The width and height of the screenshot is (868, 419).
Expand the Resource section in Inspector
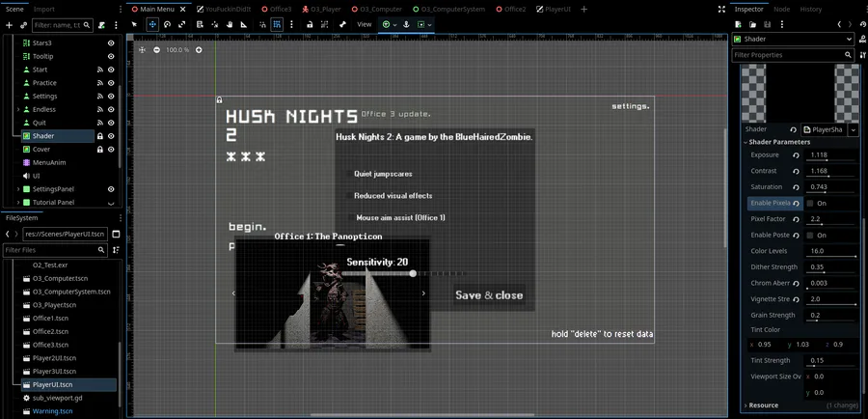(x=763, y=405)
